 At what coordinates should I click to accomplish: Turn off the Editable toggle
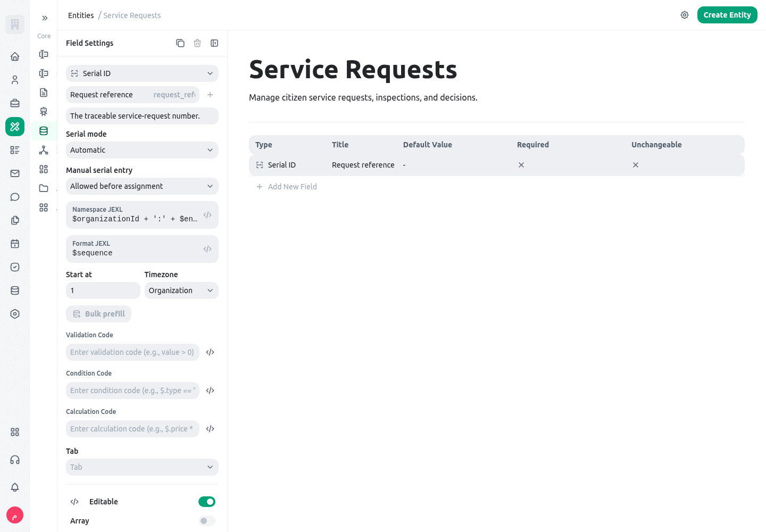pos(207,502)
